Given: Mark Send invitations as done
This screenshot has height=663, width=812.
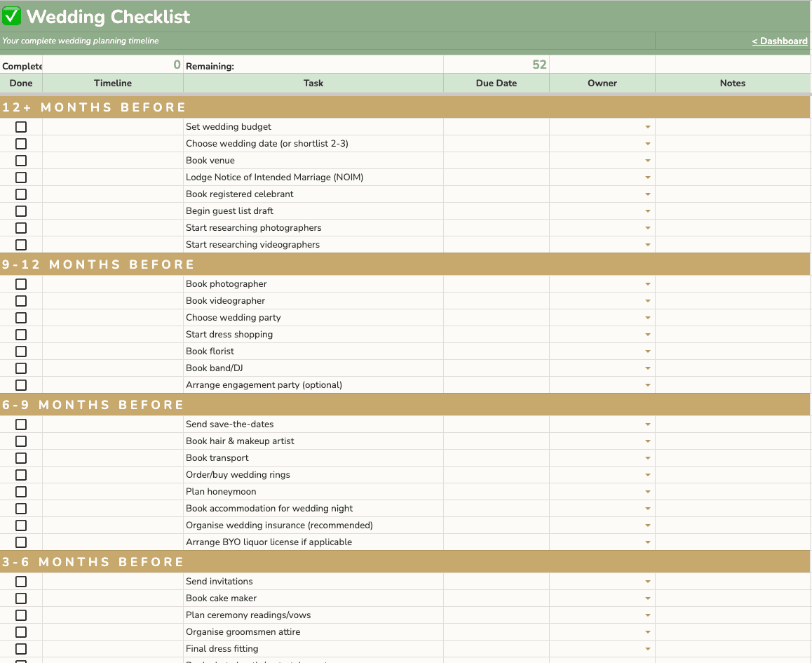Looking at the screenshot, I should 21,582.
